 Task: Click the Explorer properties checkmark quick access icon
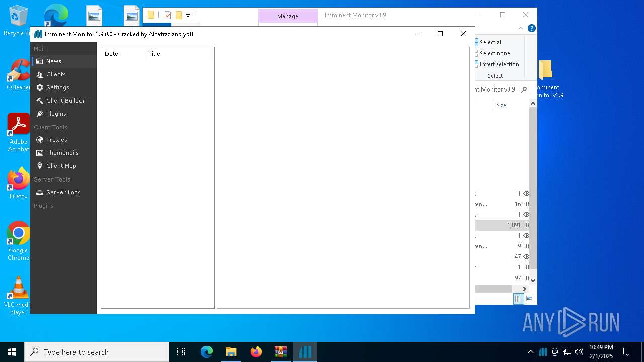pyautogui.click(x=168, y=16)
